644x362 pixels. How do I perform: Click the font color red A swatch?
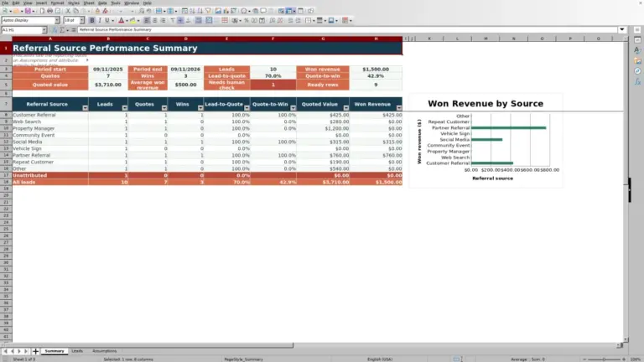pyautogui.click(x=121, y=20)
